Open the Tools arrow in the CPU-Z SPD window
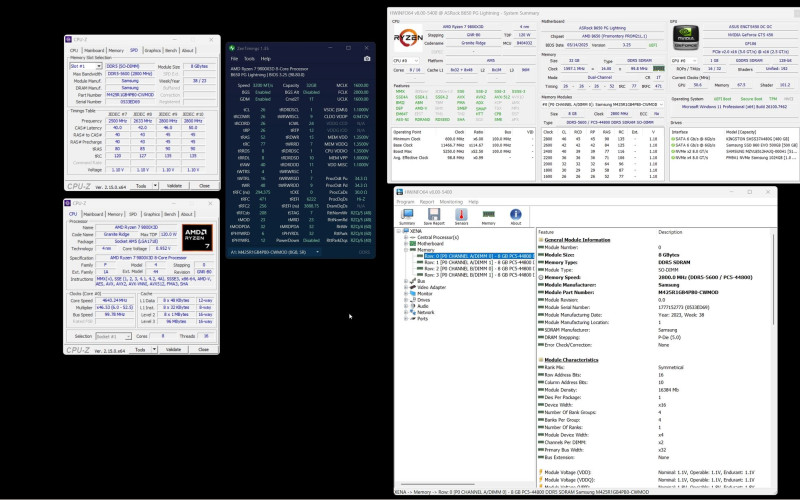The image size is (800, 500). tap(155, 186)
